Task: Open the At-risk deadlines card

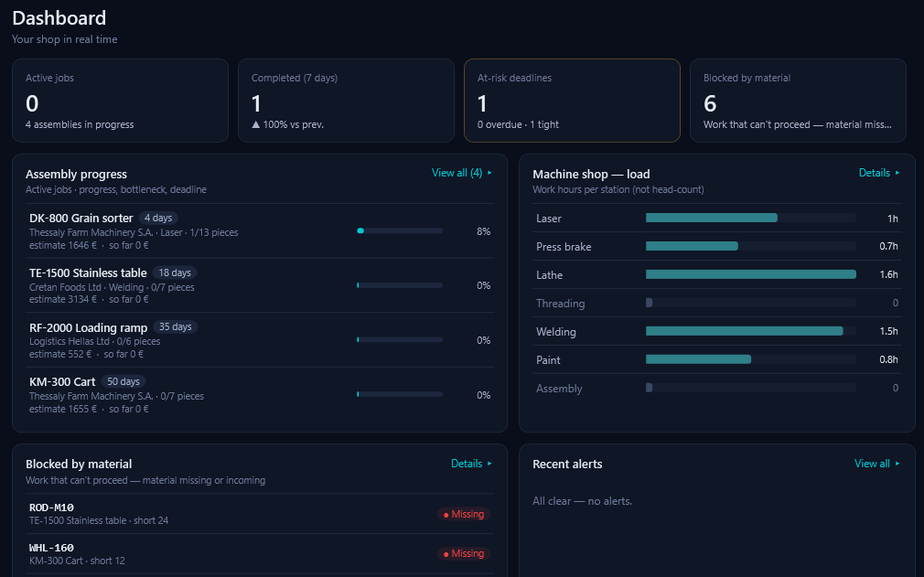Action: (x=572, y=100)
